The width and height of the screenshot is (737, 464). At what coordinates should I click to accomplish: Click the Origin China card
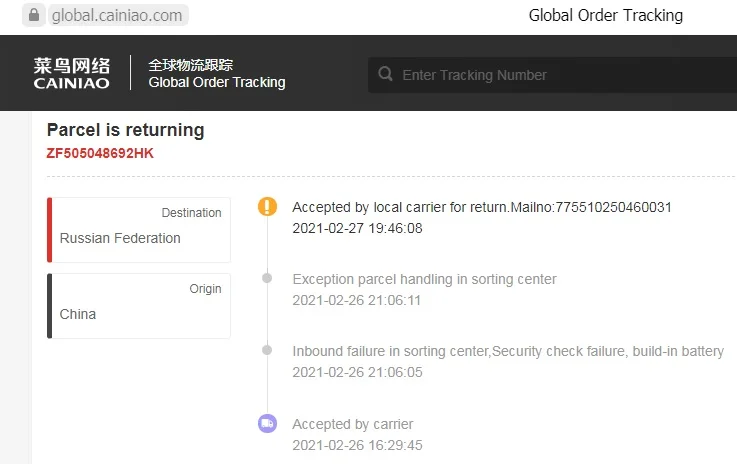point(139,306)
